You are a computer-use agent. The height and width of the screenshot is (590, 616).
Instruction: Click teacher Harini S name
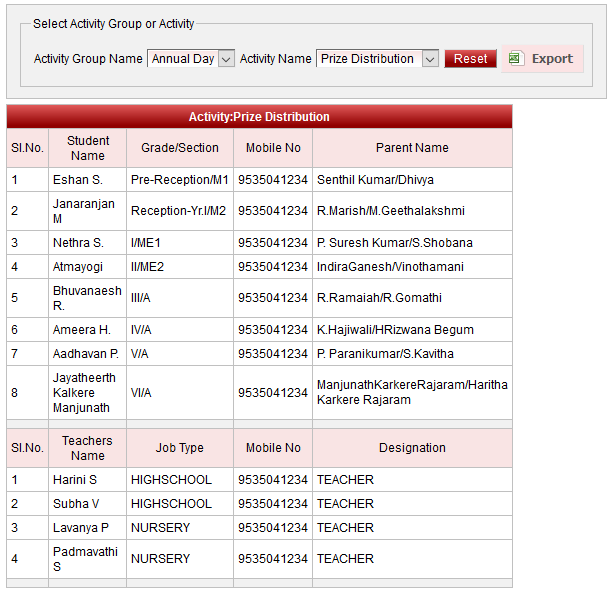point(75,480)
